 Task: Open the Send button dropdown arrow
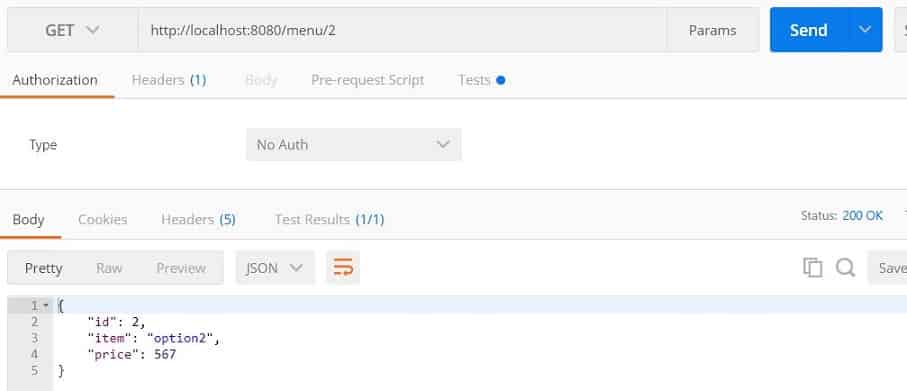[865, 29]
